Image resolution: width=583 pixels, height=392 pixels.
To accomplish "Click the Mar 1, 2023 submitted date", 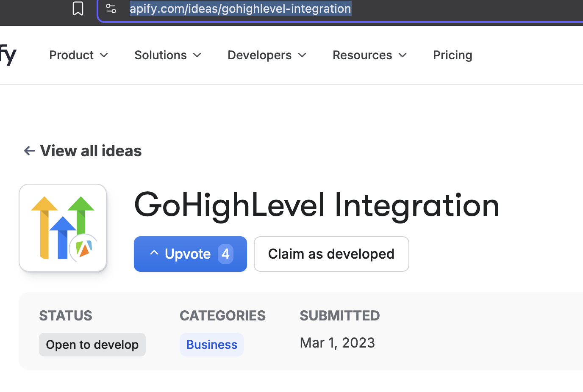I will 337,343.
